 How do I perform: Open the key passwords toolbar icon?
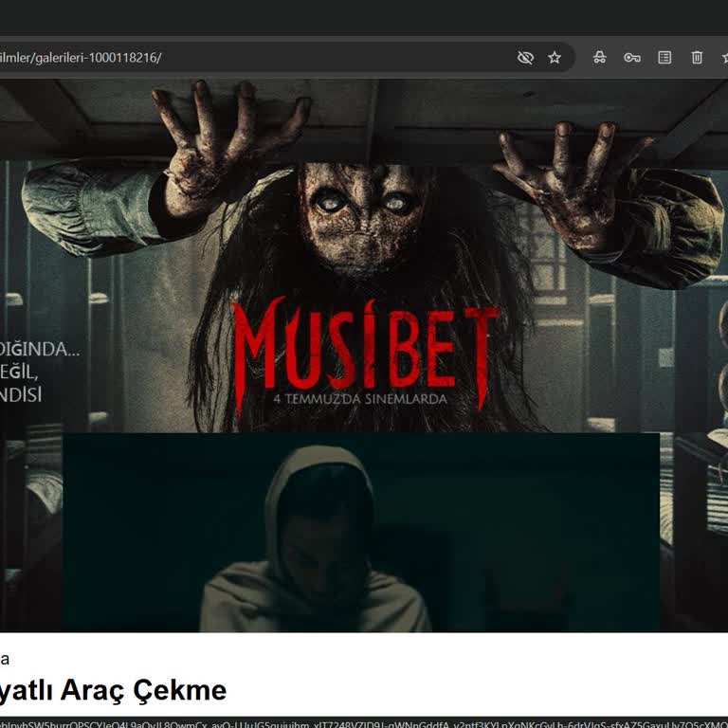(x=632, y=58)
